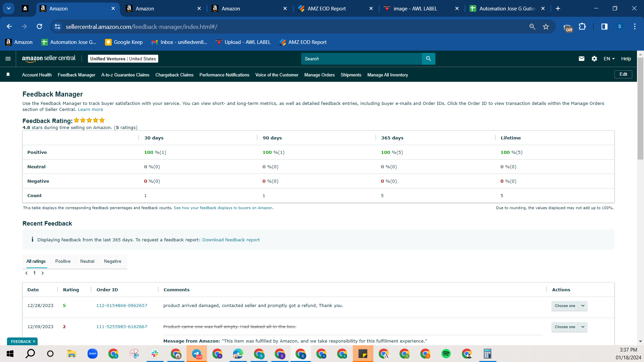Open the Seller Central messages envelope

point(582,59)
